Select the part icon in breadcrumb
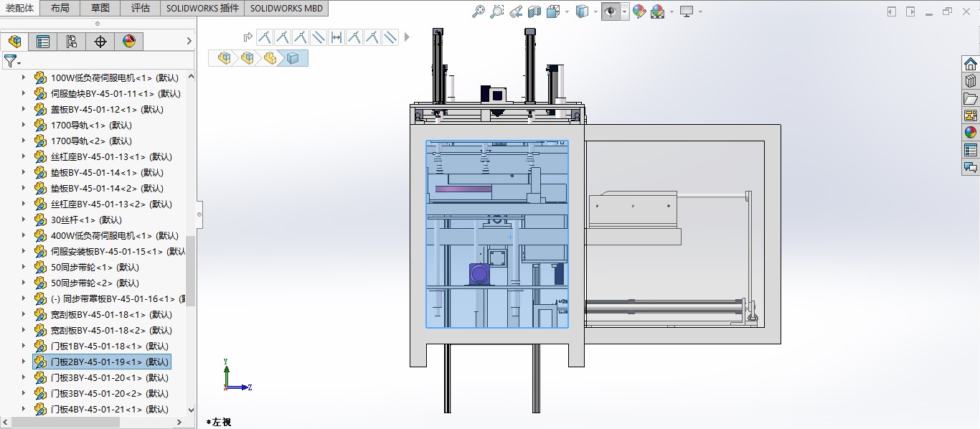The width and height of the screenshot is (980, 429). 270,58
